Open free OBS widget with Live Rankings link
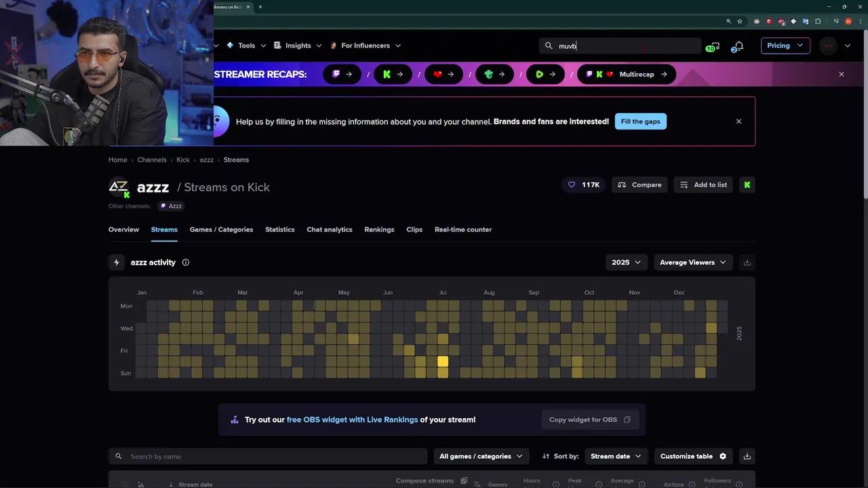868x488 pixels. click(x=353, y=420)
